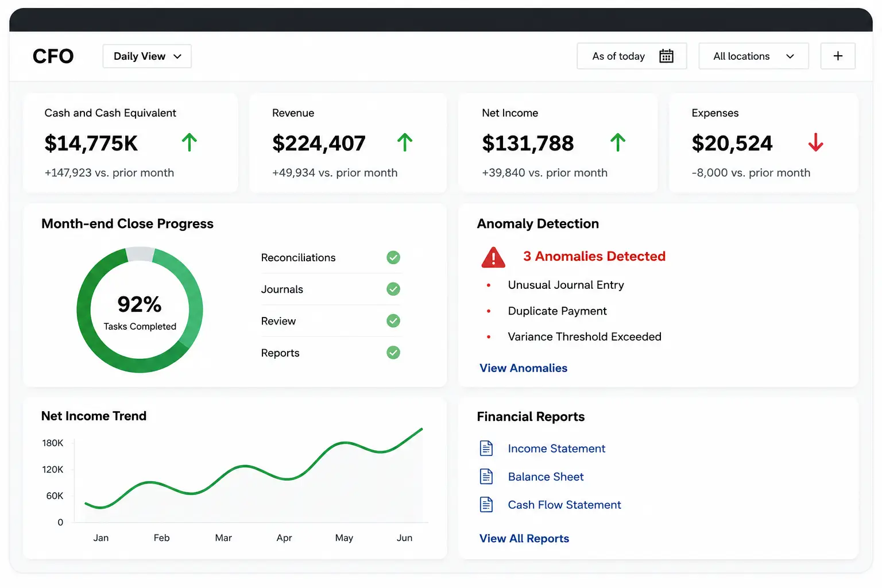Screen dimensions: 882x588
Task: Click the CFO dashboard title
Action: coord(53,56)
